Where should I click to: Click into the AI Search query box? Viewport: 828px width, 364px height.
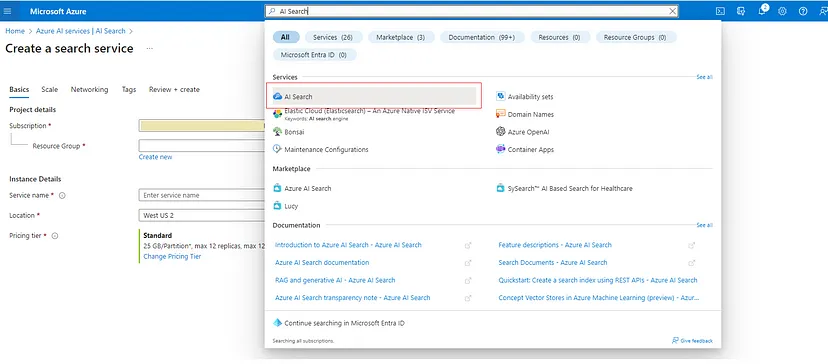click(472, 11)
